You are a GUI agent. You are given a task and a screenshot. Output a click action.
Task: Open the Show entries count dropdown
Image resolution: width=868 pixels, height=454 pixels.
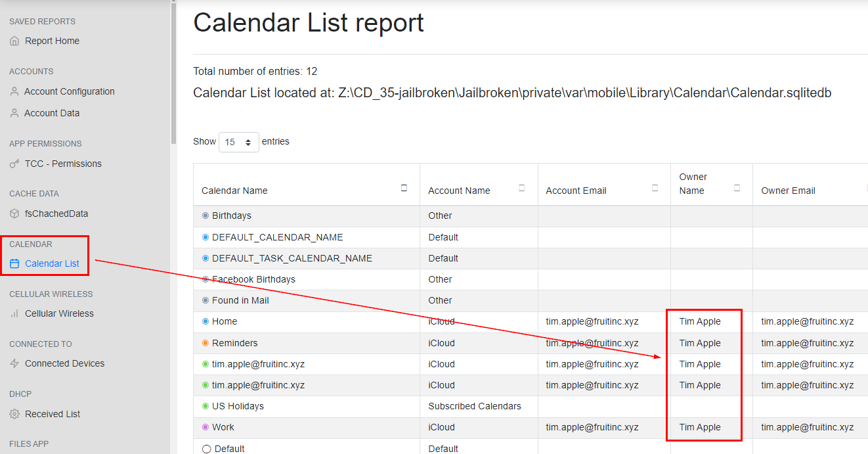click(x=239, y=142)
